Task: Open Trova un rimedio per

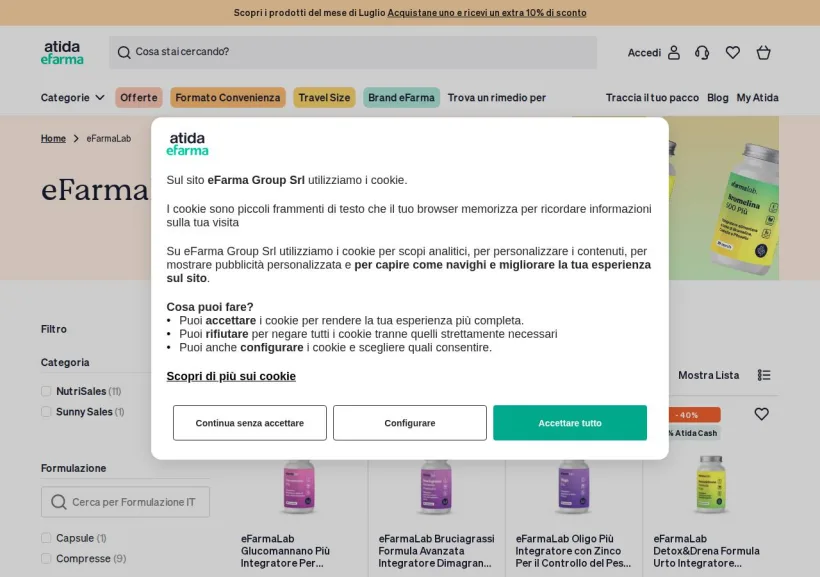Action: point(497,98)
